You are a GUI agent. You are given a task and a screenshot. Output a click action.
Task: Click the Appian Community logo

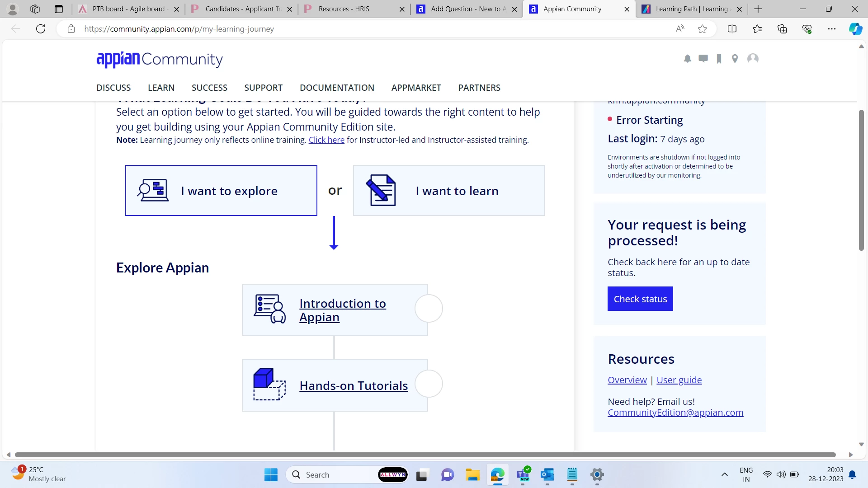160,59
